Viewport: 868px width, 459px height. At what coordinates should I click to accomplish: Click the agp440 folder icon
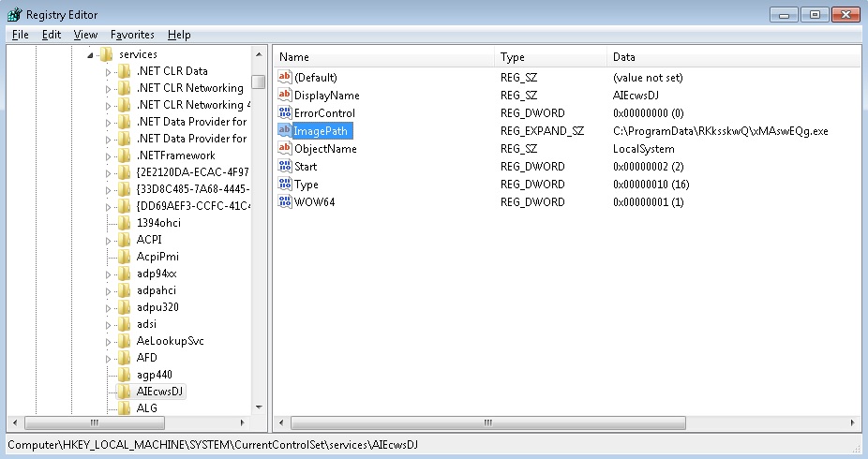(x=125, y=375)
